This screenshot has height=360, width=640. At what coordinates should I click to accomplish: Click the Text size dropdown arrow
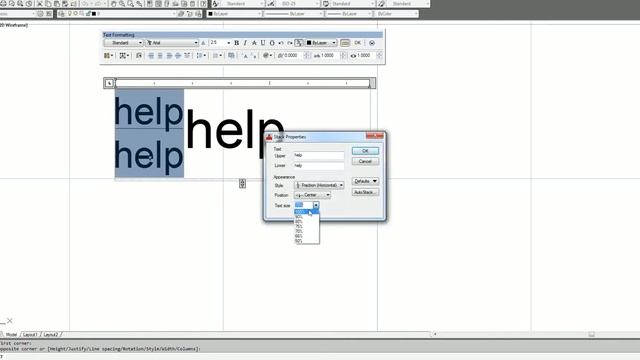(x=316, y=205)
